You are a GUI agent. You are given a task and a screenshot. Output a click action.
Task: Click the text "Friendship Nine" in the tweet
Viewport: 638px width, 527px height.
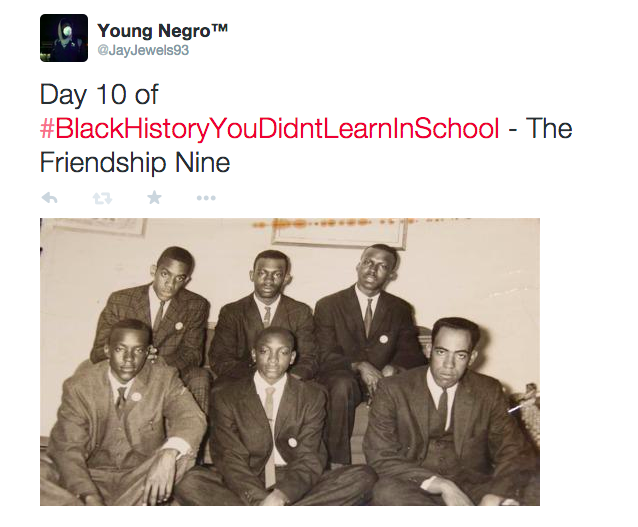point(135,162)
